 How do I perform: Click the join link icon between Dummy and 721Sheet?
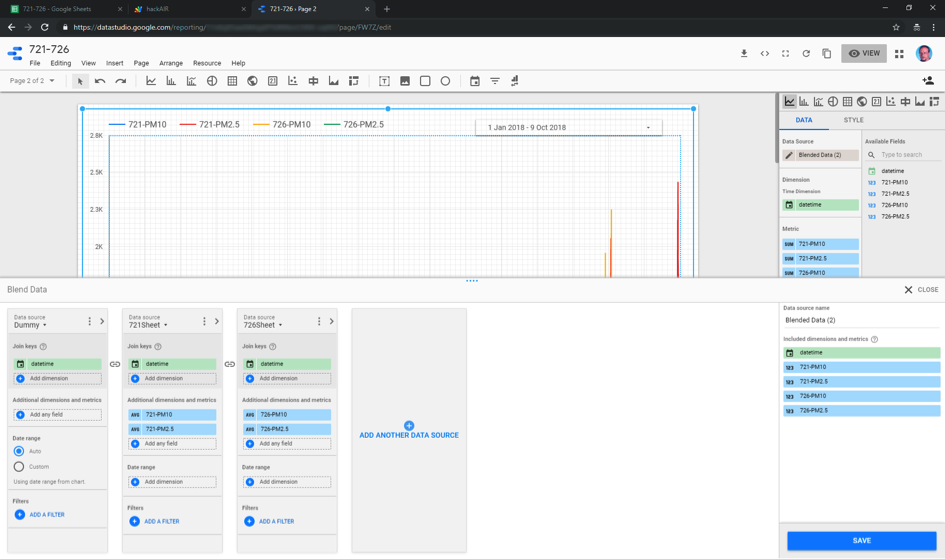pyautogui.click(x=115, y=364)
